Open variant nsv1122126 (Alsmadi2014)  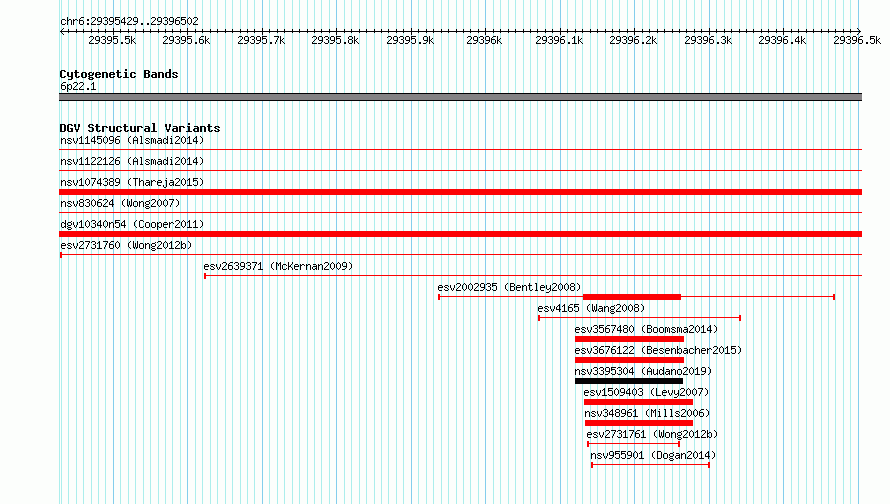click(x=132, y=161)
